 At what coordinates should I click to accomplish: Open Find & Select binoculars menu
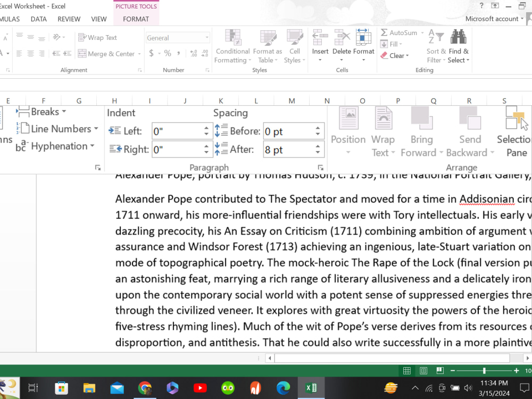click(459, 46)
